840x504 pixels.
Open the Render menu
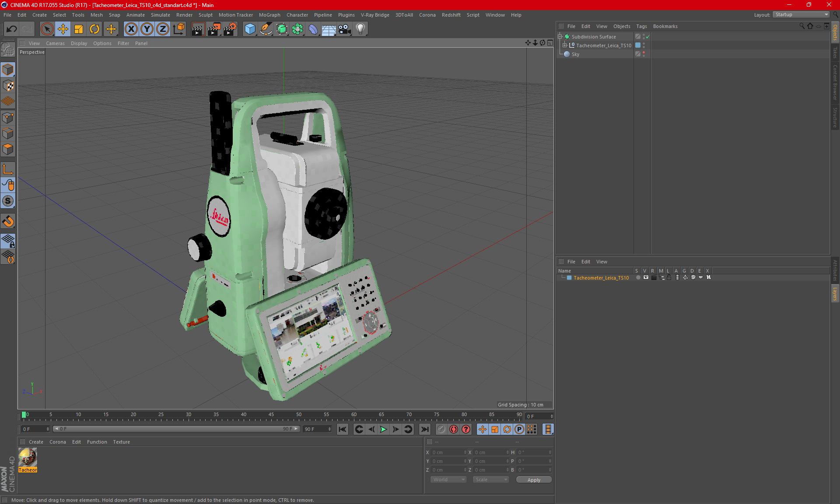(x=184, y=15)
